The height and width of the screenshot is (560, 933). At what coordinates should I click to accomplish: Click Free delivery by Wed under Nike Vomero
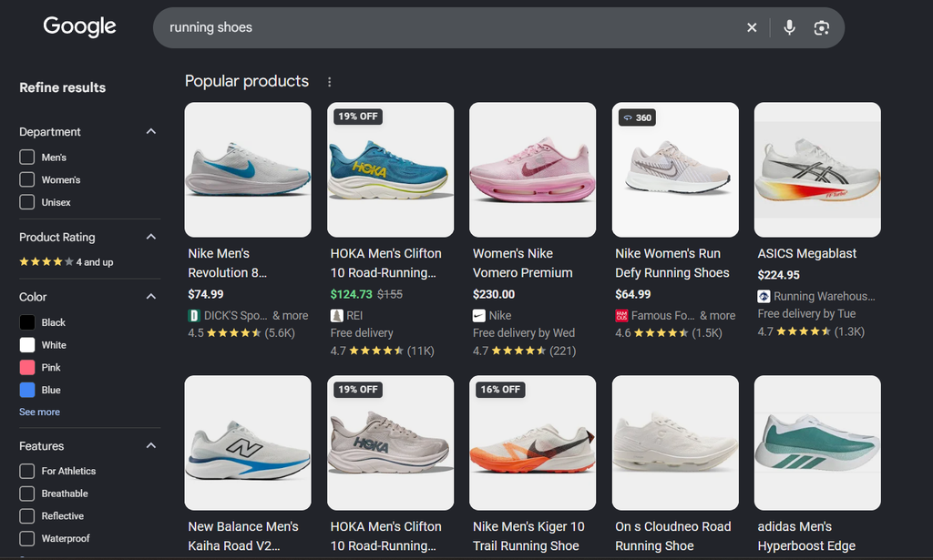pyautogui.click(x=524, y=333)
